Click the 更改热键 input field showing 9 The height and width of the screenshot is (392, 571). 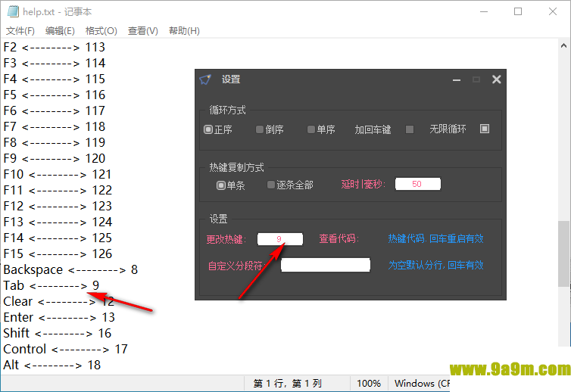279,239
